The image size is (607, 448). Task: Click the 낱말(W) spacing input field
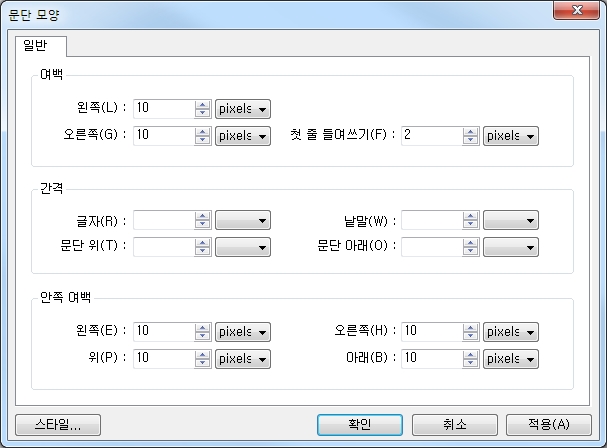tap(431, 220)
